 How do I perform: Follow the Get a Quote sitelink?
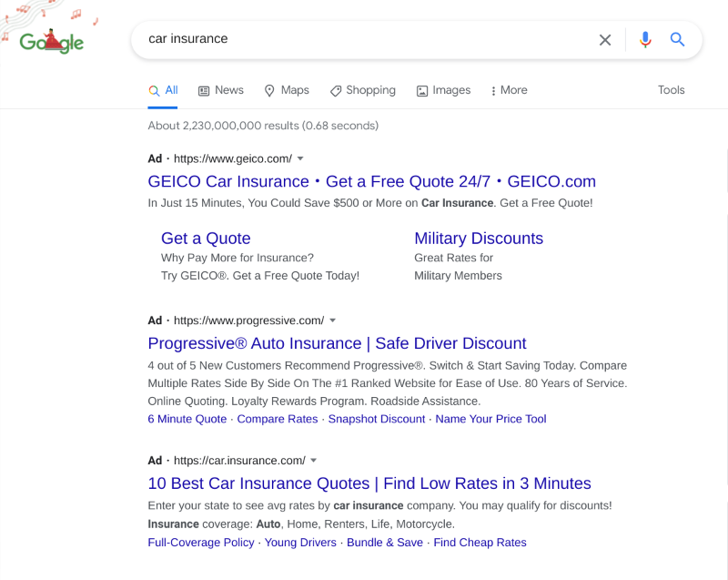pyautogui.click(x=206, y=239)
